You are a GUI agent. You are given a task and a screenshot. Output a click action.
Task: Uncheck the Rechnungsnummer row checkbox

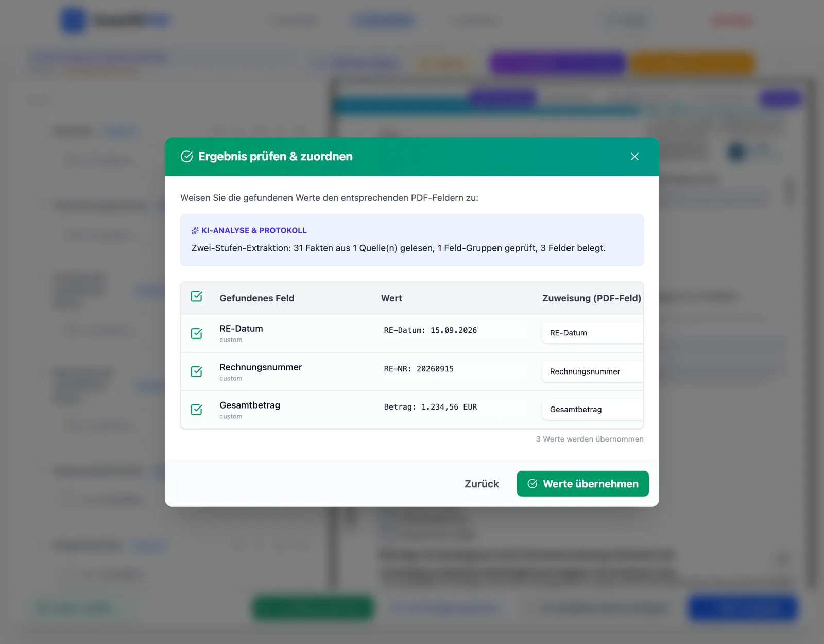pyautogui.click(x=196, y=371)
